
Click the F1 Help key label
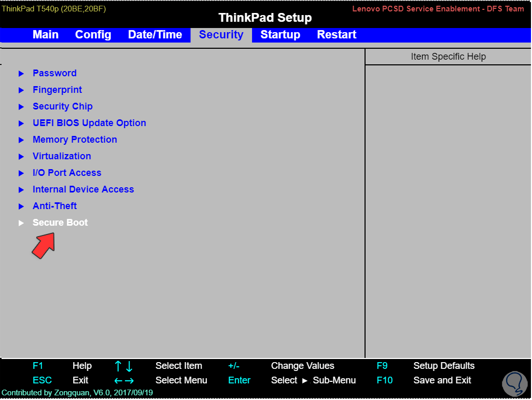pos(38,366)
